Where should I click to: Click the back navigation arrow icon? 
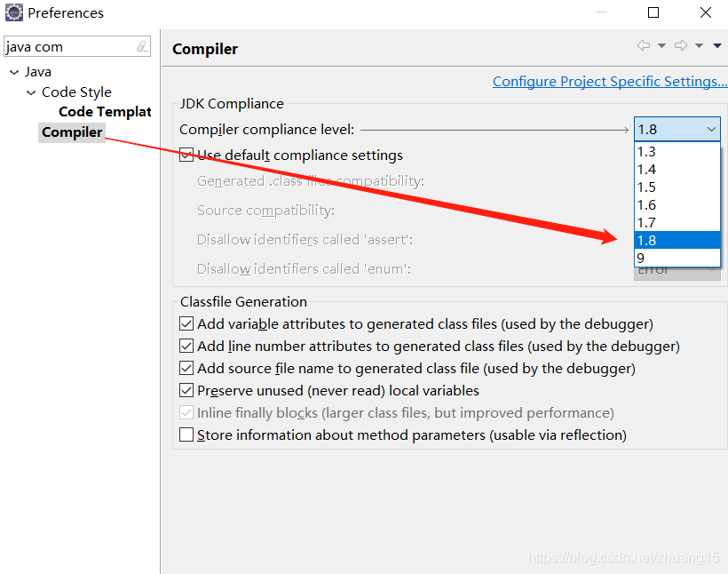(644, 45)
